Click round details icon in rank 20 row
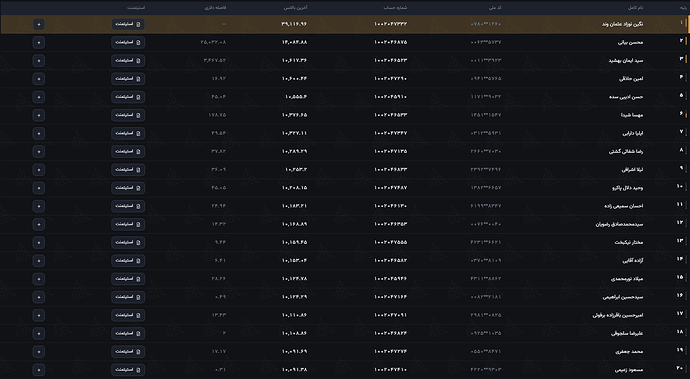 click(x=39, y=370)
